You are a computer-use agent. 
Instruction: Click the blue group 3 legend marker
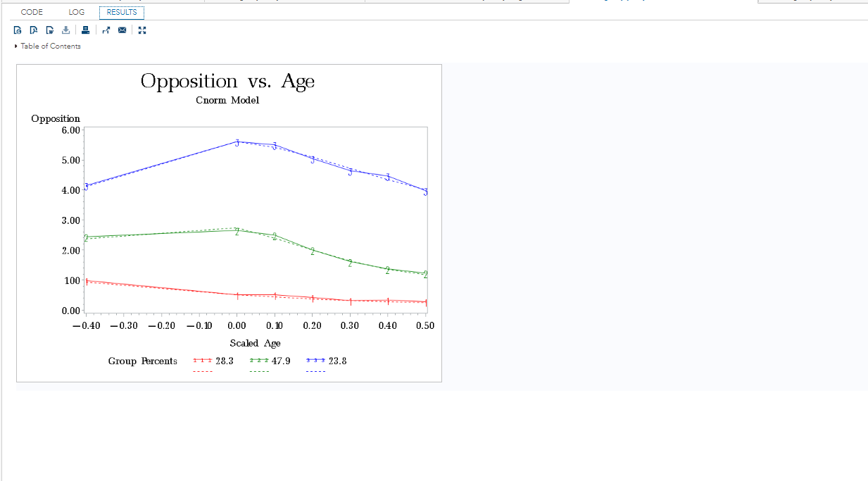tap(316, 361)
